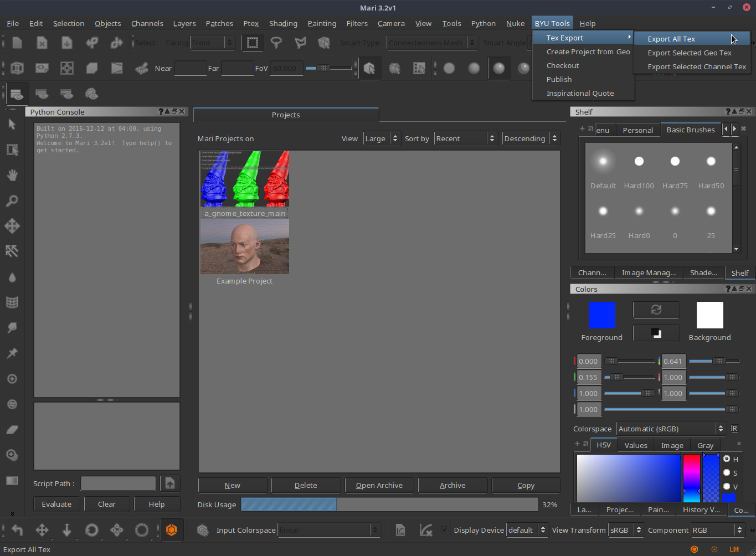
Task: Click the New project button
Action: pos(233,485)
